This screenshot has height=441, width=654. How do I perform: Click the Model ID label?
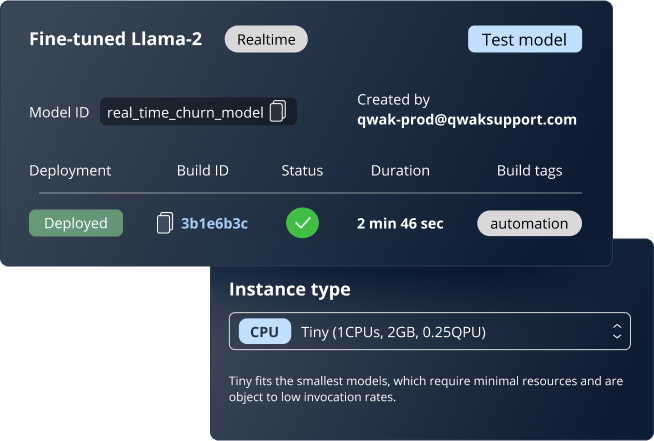click(59, 112)
